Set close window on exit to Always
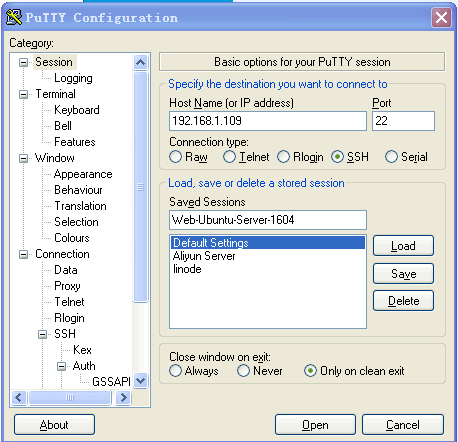The width and height of the screenshot is (458, 442). coord(176,371)
